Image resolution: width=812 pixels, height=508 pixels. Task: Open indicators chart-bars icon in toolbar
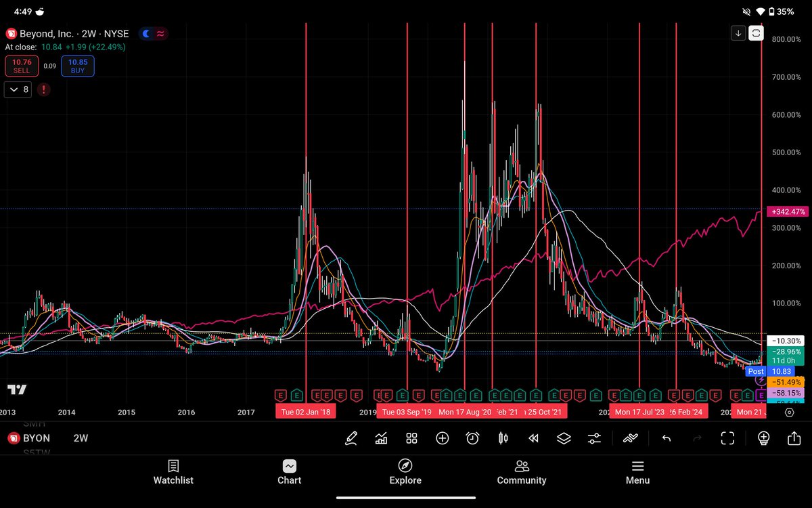381,438
